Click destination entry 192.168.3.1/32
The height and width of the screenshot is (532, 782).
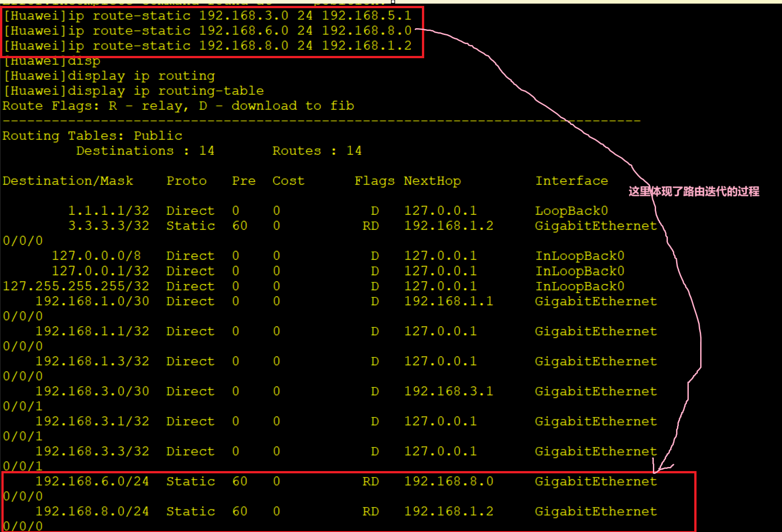coord(92,421)
